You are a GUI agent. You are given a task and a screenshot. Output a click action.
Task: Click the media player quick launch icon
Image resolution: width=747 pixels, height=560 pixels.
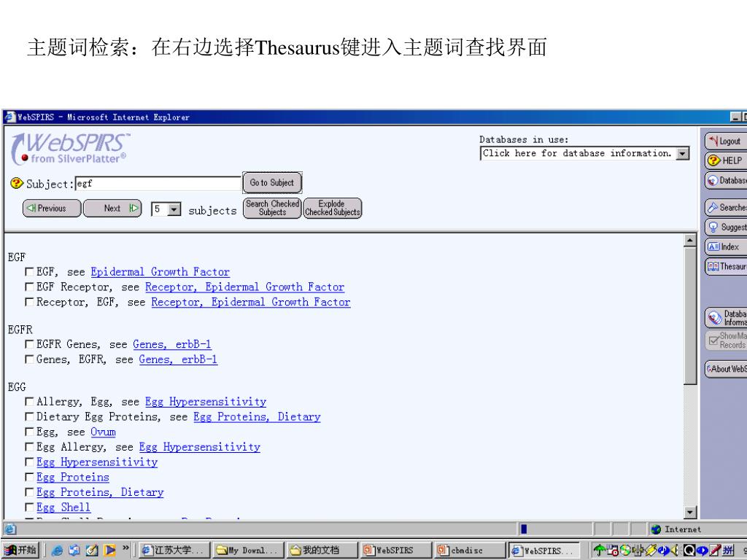click(x=109, y=551)
